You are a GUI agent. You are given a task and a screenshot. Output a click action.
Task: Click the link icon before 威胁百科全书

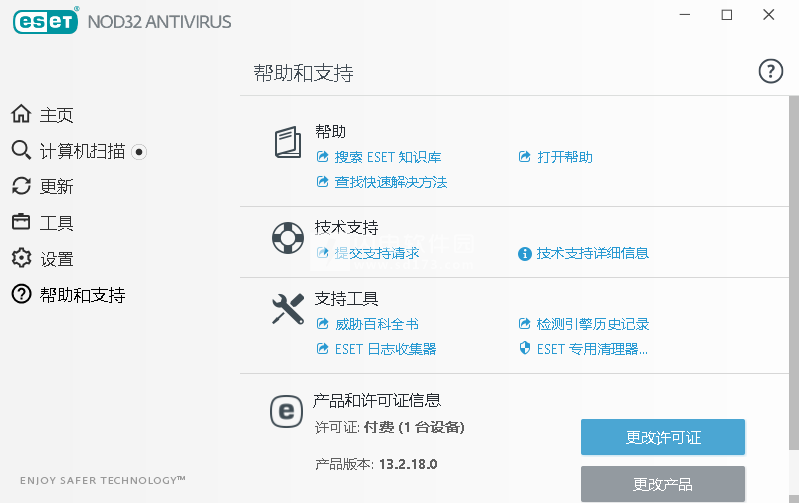pos(323,324)
